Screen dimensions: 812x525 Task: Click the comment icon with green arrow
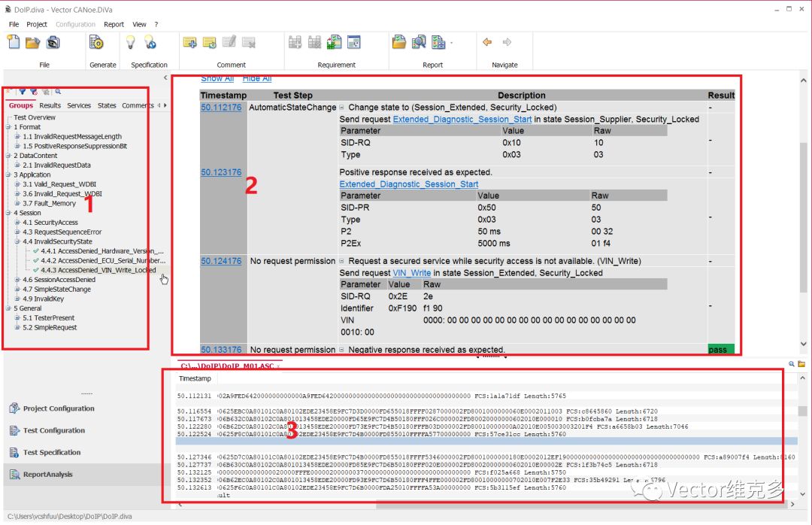pyautogui.click(x=210, y=43)
